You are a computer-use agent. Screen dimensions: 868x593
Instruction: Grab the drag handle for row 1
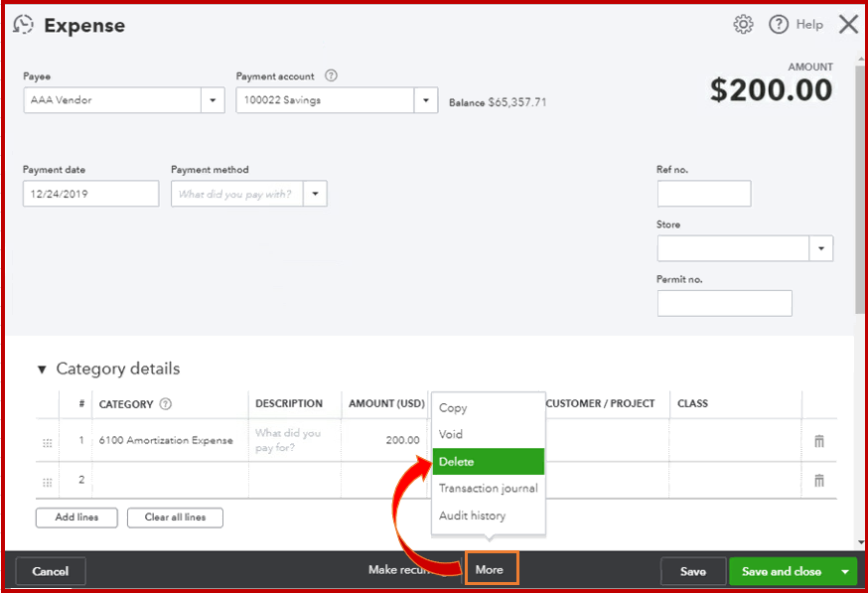tap(48, 443)
